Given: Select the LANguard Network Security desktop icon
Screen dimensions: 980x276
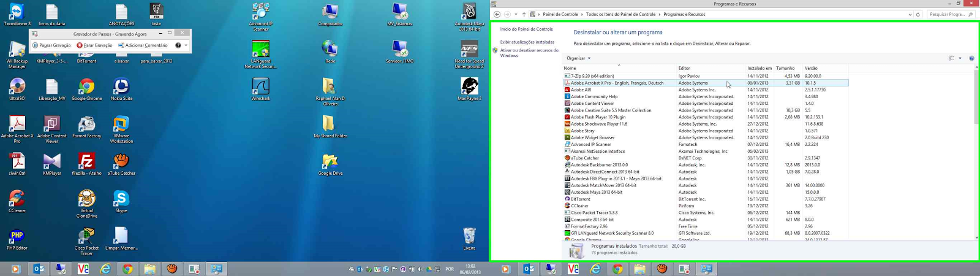Looking at the screenshot, I should tap(260, 55).
